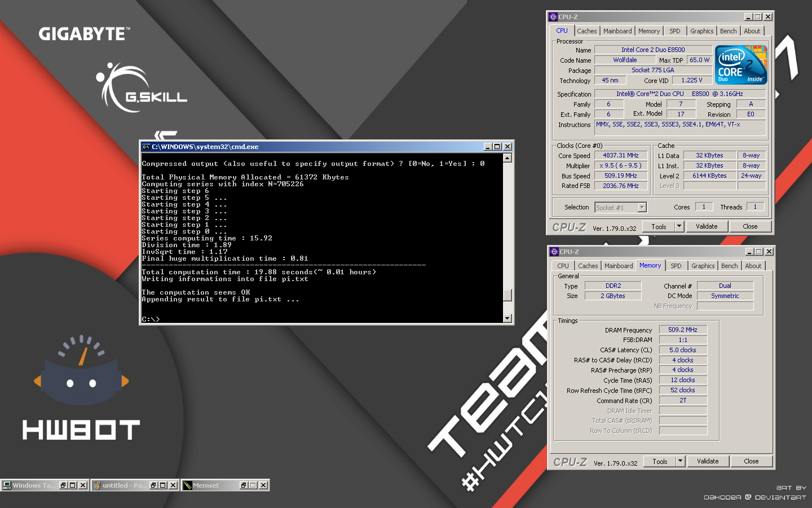This screenshot has height=508, width=812.
Task: Click the Intel Core 2 Duo logo in CPU-Z
Action: point(741,65)
